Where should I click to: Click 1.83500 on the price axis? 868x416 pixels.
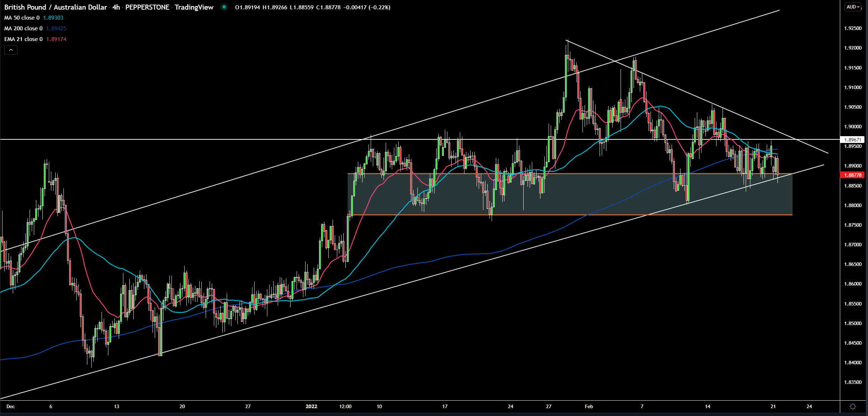click(853, 382)
